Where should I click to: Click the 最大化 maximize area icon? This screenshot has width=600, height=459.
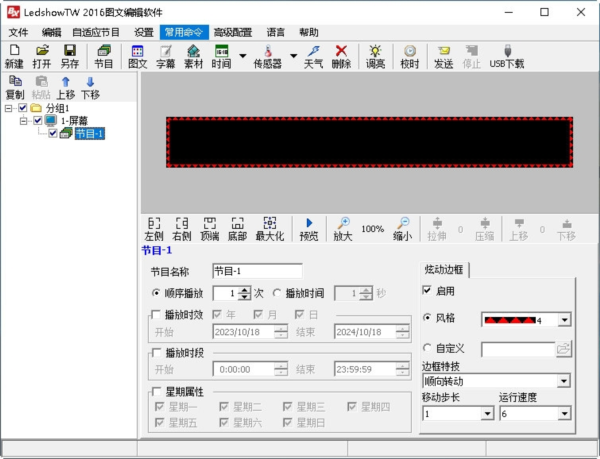click(x=269, y=229)
